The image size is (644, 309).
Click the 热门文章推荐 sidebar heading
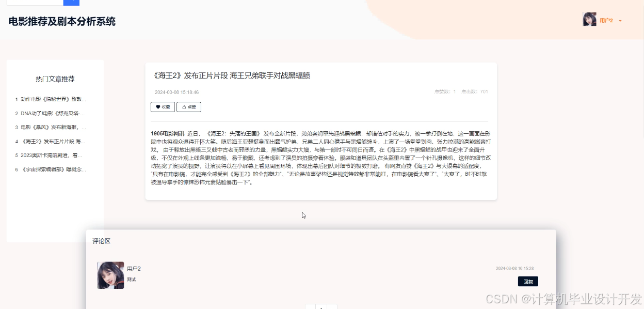pos(55,79)
